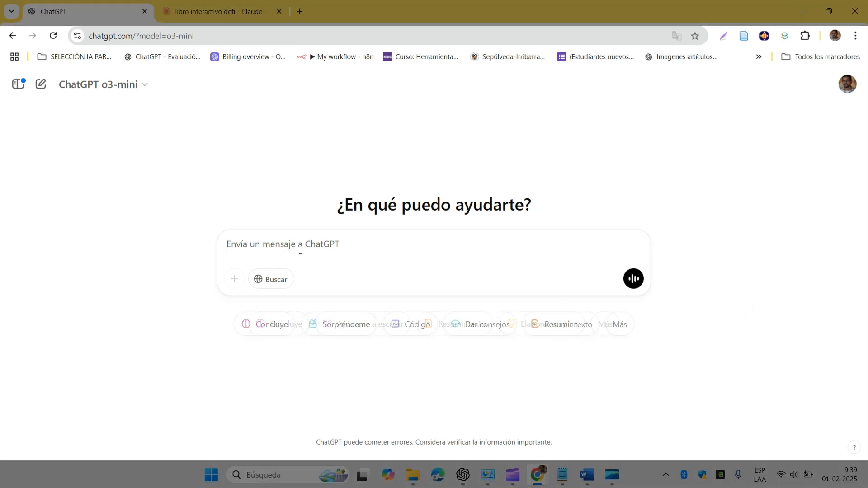Viewport: 868px width, 488px height.
Task: Open the Chrome three-dot menu
Action: [855, 36]
